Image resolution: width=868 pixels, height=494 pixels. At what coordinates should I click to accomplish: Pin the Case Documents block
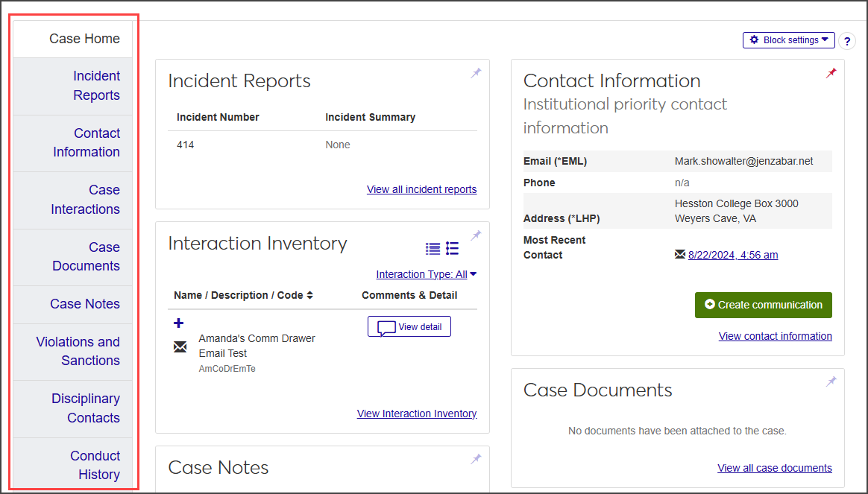(x=831, y=381)
